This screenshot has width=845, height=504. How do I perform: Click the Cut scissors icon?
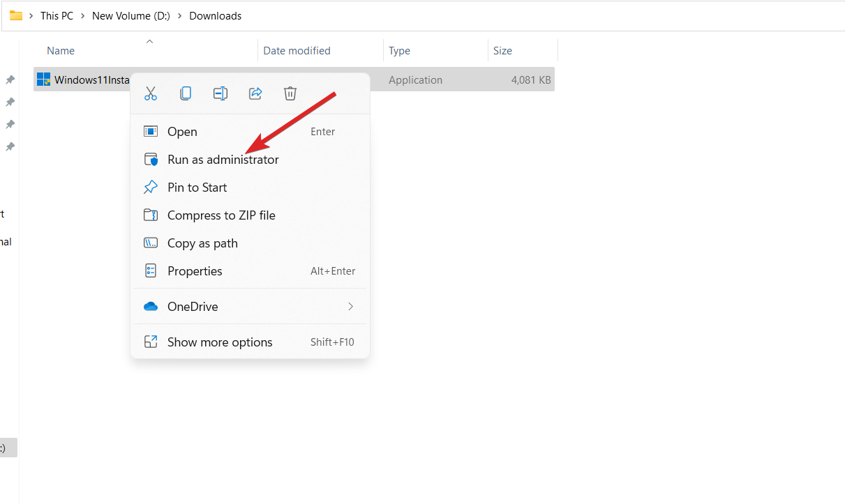pos(151,93)
